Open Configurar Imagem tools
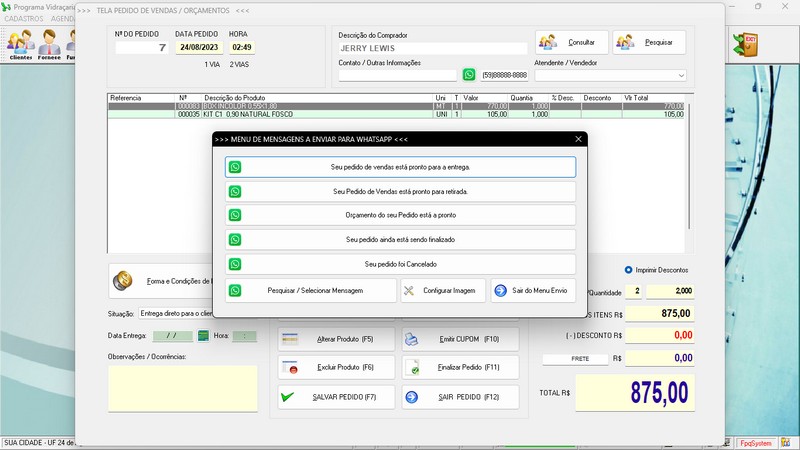 443,290
